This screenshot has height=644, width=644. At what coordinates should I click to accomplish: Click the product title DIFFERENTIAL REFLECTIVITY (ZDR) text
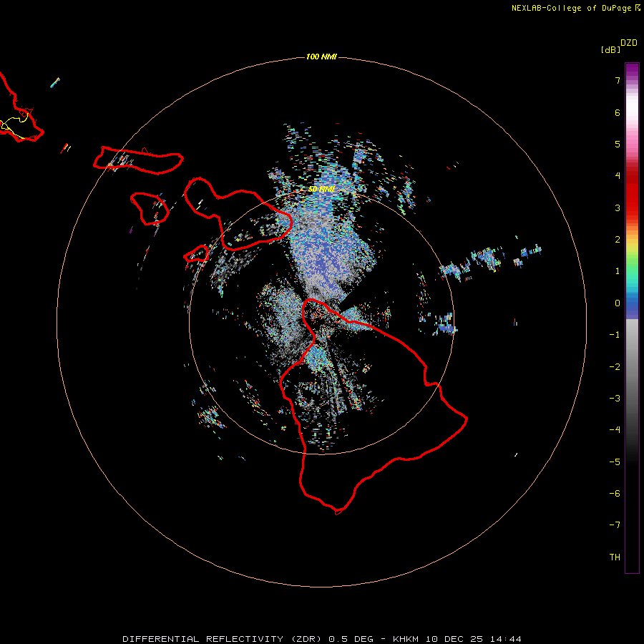point(223,639)
